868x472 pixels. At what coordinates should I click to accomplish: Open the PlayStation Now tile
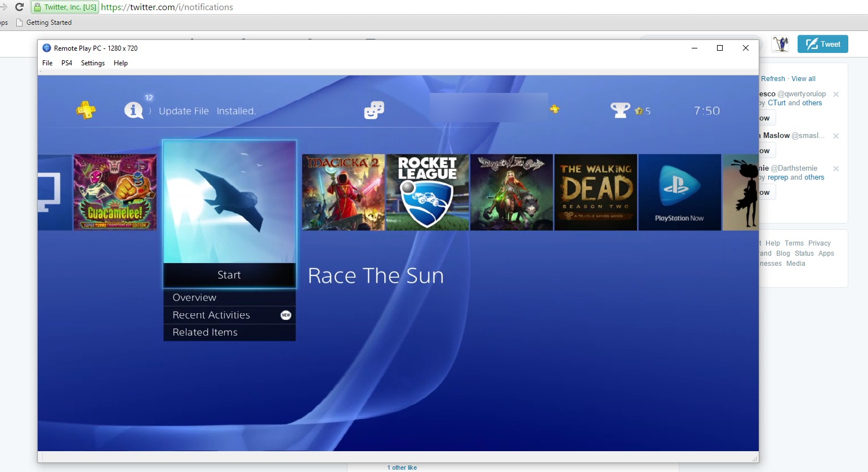tap(679, 192)
